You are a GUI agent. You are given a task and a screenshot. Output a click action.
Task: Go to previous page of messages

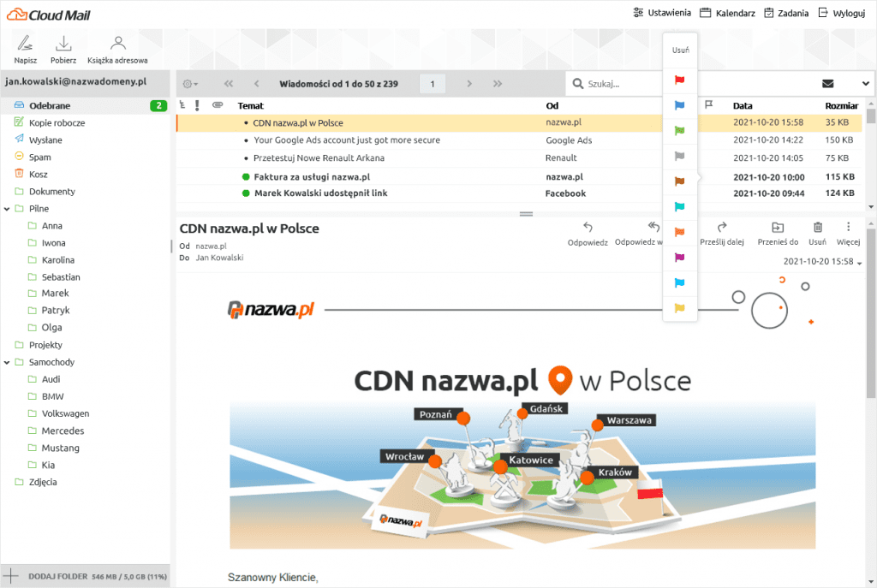(256, 84)
